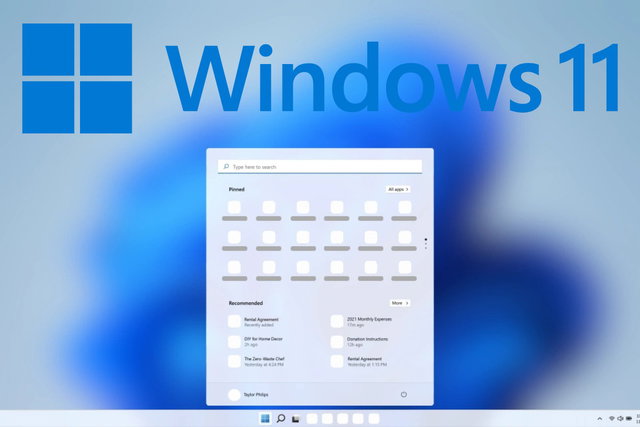Click the pinned apps page indicator dots
Viewport: 640px width, 427px height.
426,244
